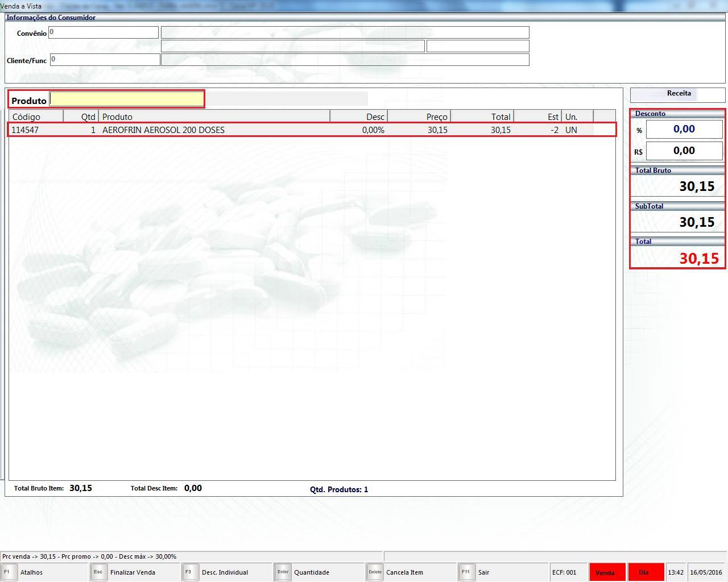
Task: Click the Finalizar Venda label
Action: (133, 572)
